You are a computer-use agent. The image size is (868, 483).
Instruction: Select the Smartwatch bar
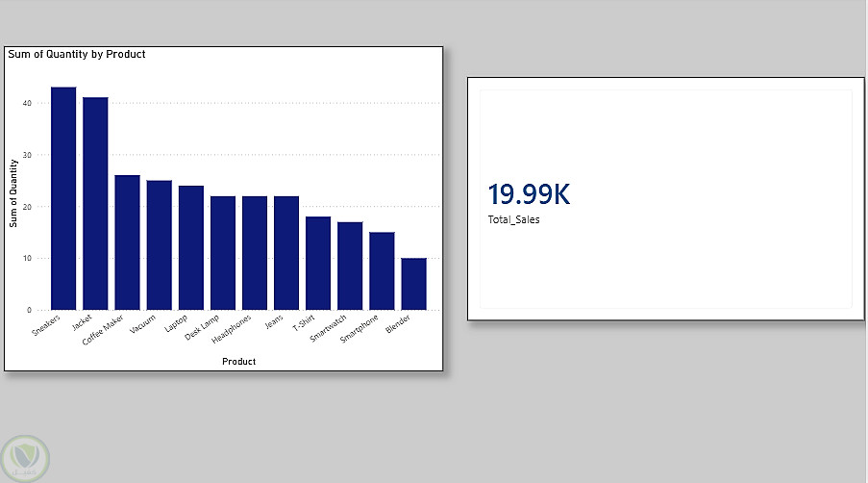350,266
